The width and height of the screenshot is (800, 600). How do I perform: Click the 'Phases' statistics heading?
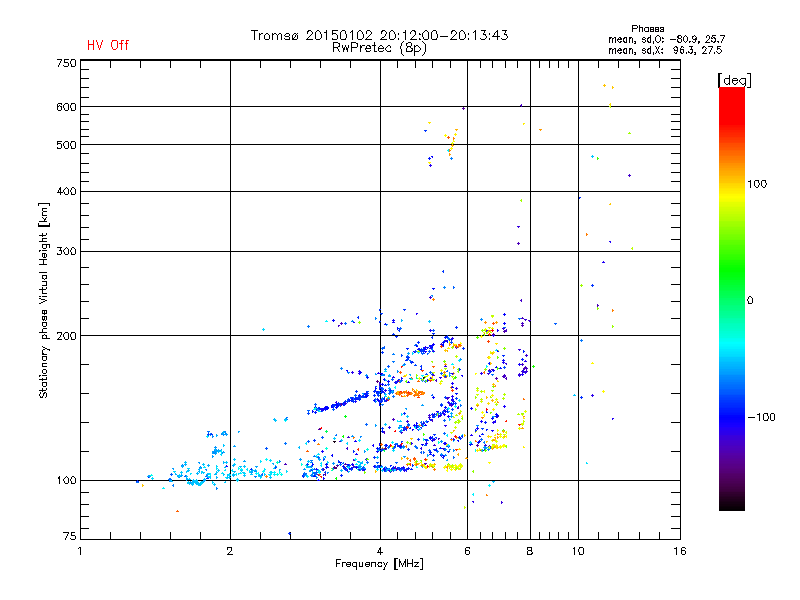click(x=647, y=29)
